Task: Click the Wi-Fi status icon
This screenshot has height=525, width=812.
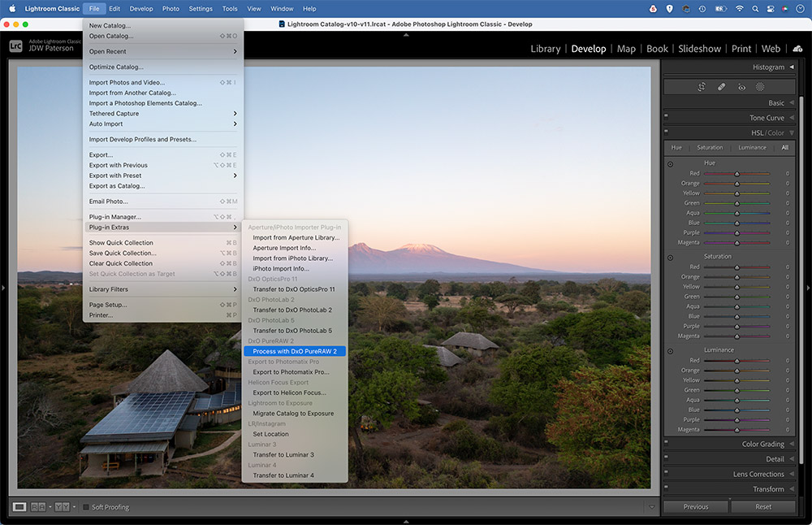Action: coord(739,9)
